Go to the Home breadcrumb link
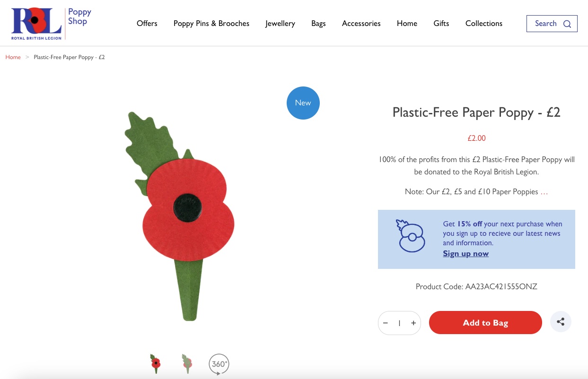The width and height of the screenshot is (588, 379). 13,57
